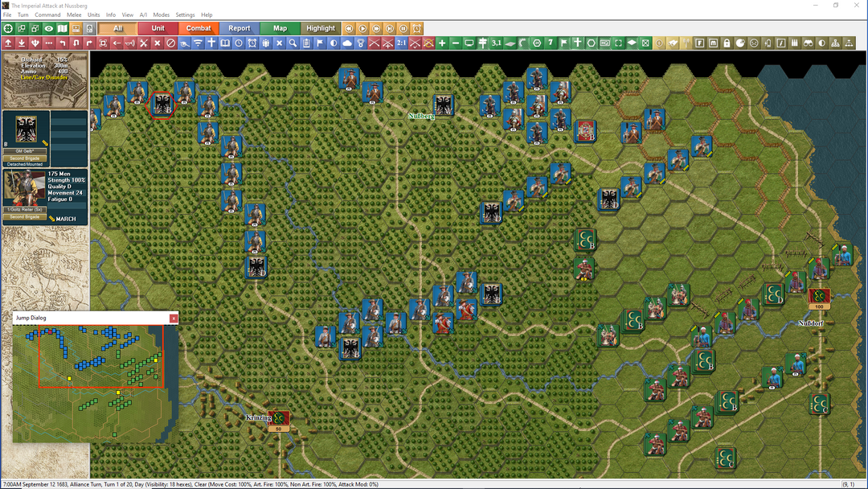This screenshot has width=868, height=489.
Task: Switch to the All toolbar tab
Action: (x=117, y=28)
